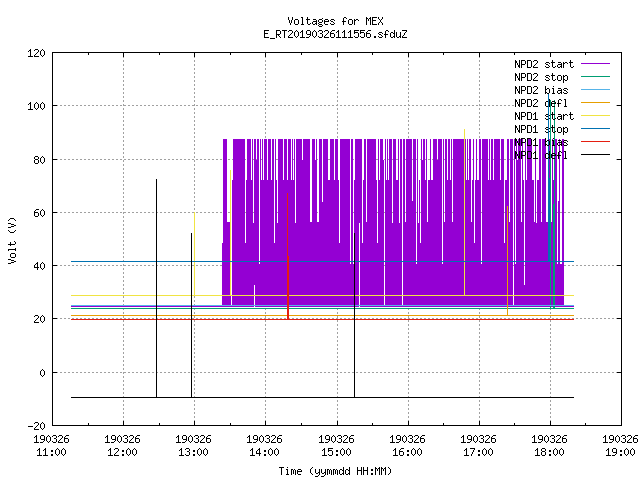The height and width of the screenshot is (480, 640).
Task: Click the 'NPD2 stop' legend label
Action: point(541,77)
